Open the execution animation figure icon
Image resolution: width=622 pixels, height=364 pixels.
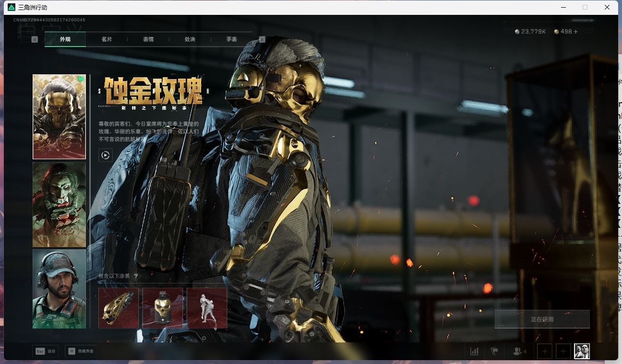(207, 308)
